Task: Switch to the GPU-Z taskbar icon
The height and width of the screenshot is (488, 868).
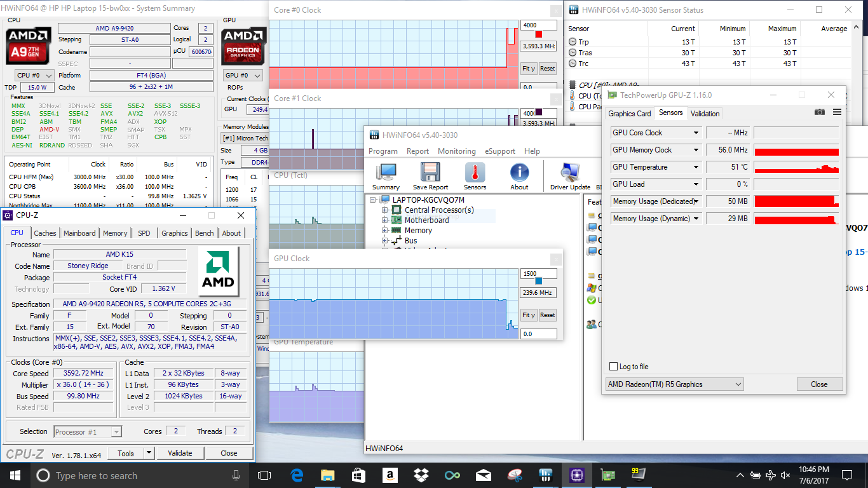Action: click(x=607, y=475)
